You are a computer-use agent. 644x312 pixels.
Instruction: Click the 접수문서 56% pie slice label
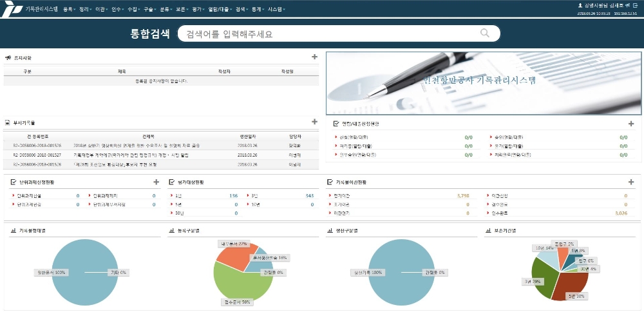tap(236, 302)
